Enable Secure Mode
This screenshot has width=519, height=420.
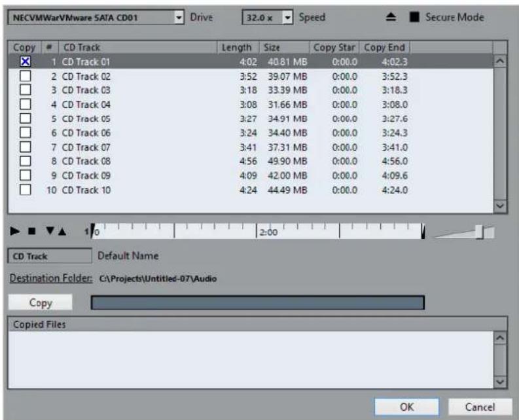tap(414, 17)
